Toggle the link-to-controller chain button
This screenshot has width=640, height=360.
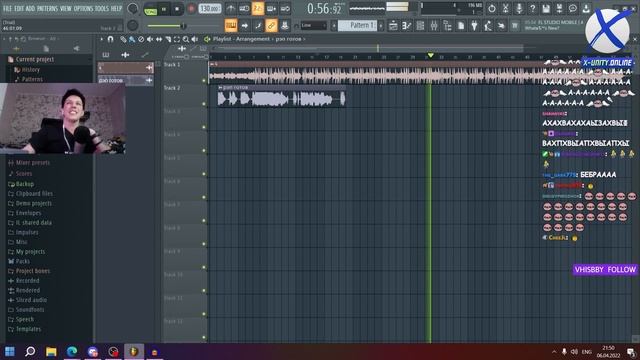(x=271, y=26)
